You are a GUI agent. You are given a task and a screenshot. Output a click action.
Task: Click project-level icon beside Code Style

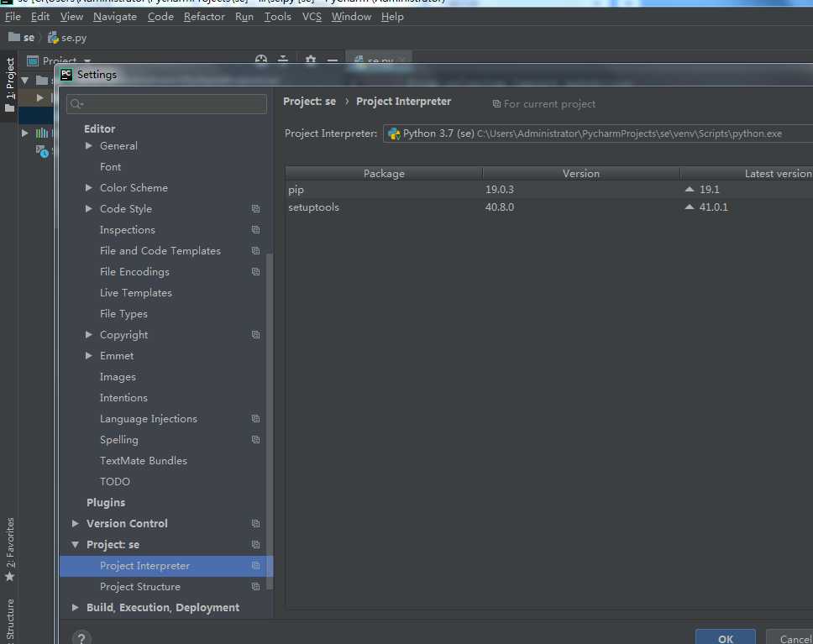point(255,208)
